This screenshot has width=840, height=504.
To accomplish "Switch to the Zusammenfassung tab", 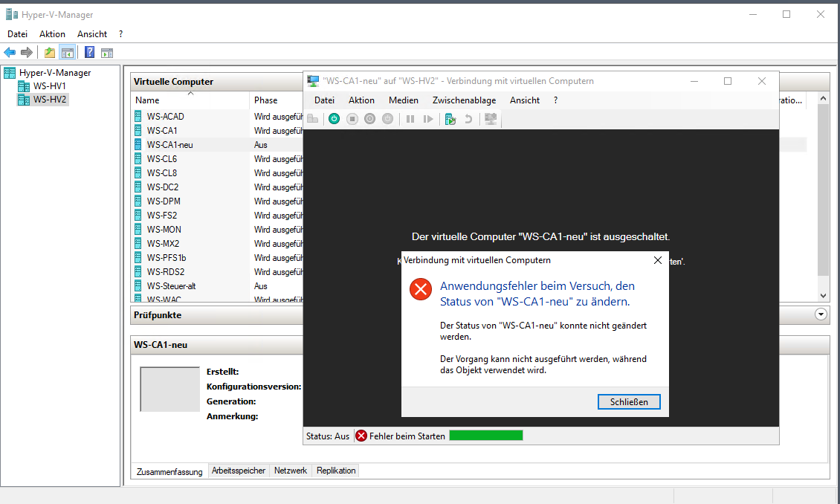I will click(169, 471).
